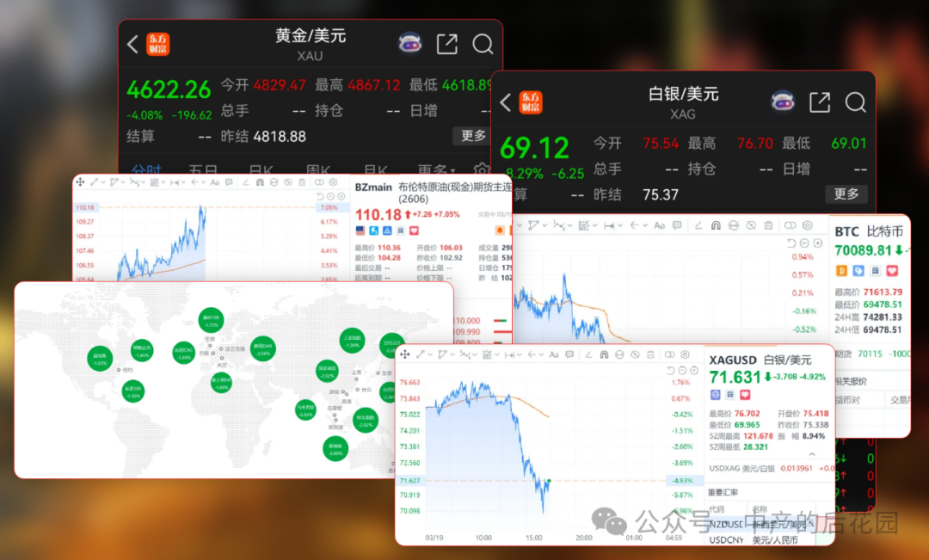The height and width of the screenshot is (560, 929).
Task: Select the move crosshair tool in Brent chart
Action: pos(80,182)
